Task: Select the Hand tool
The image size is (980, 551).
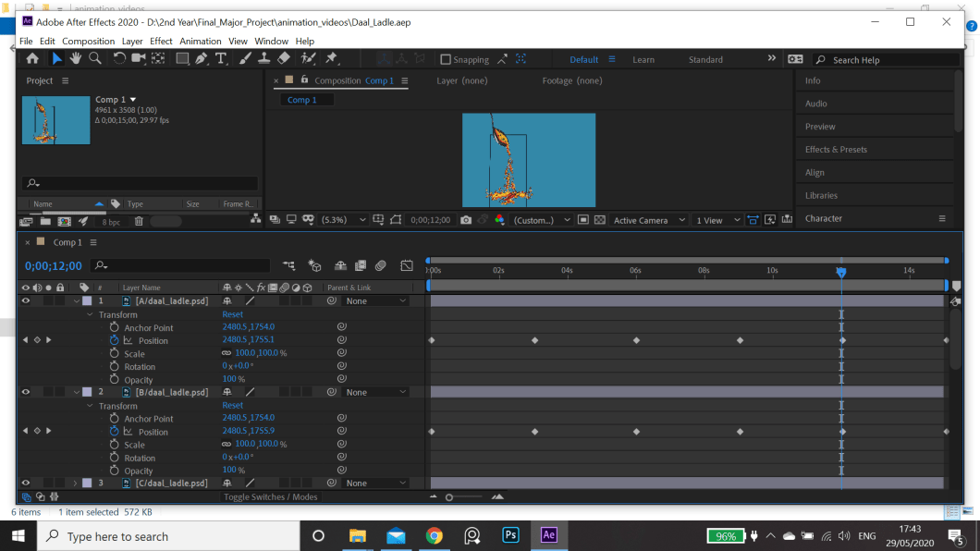Action: pos(76,59)
